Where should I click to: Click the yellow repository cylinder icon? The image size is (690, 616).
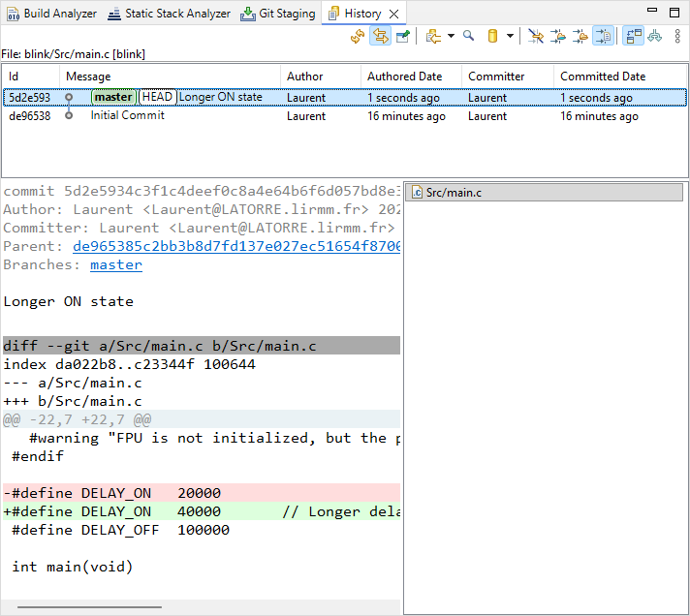tap(491, 37)
